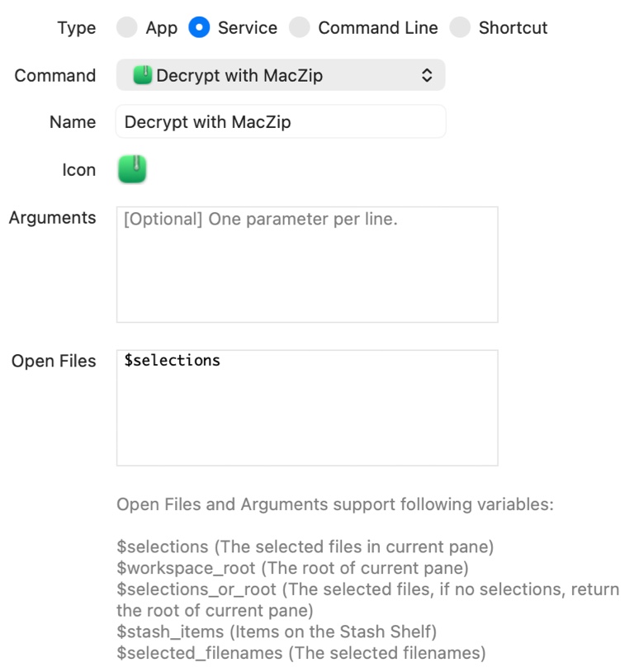634x672 pixels.
Task: Select the Service type
Action: coord(199,27)
